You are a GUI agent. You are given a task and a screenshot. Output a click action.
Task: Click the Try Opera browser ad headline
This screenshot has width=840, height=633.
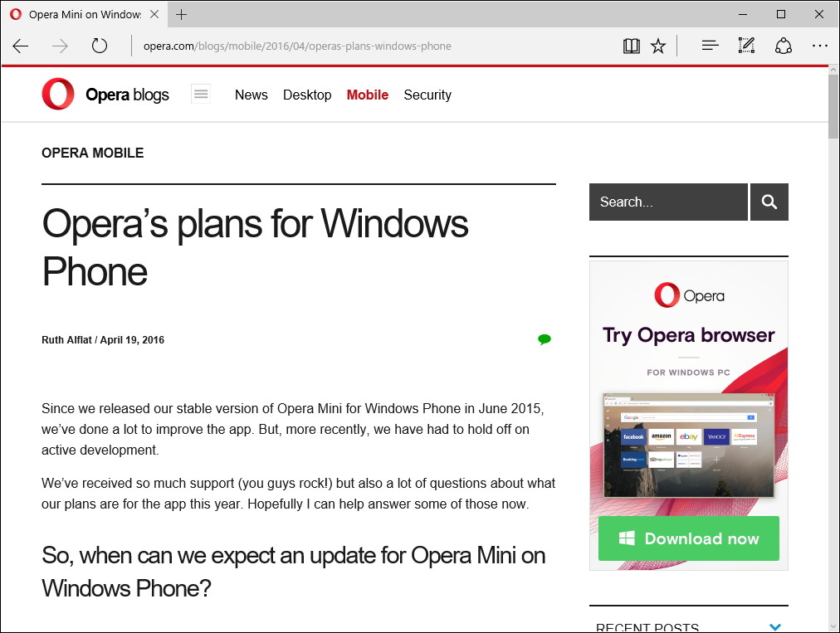click(x=688, y=335)
